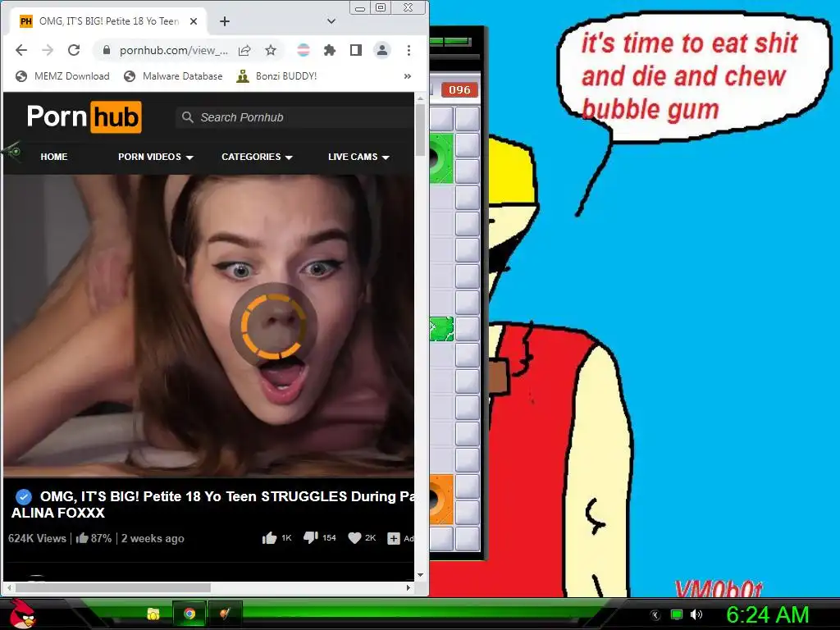Click the '2 weeks ago' text

tap(153, 538)
